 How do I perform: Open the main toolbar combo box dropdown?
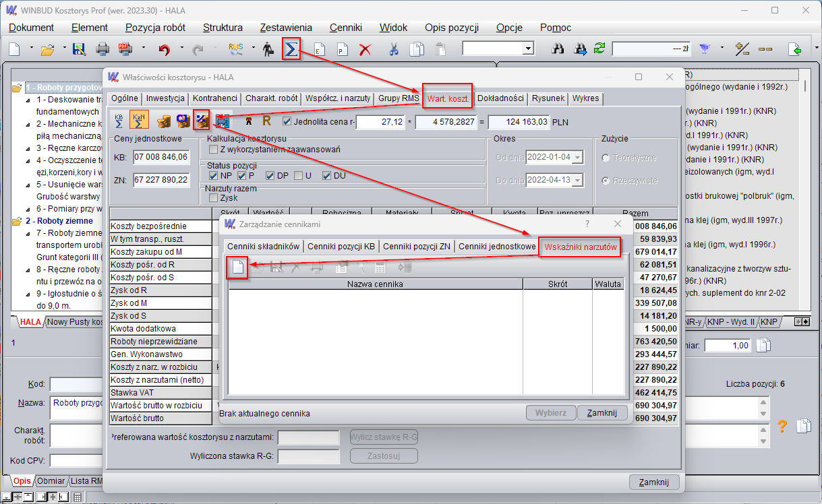point(528,49)
